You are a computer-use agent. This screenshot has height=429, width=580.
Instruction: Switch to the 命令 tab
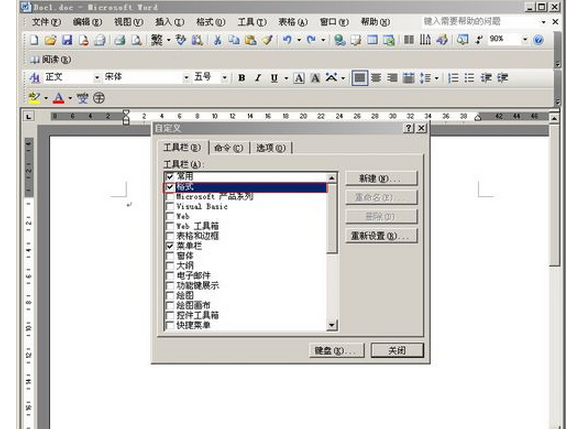[229, 148]
